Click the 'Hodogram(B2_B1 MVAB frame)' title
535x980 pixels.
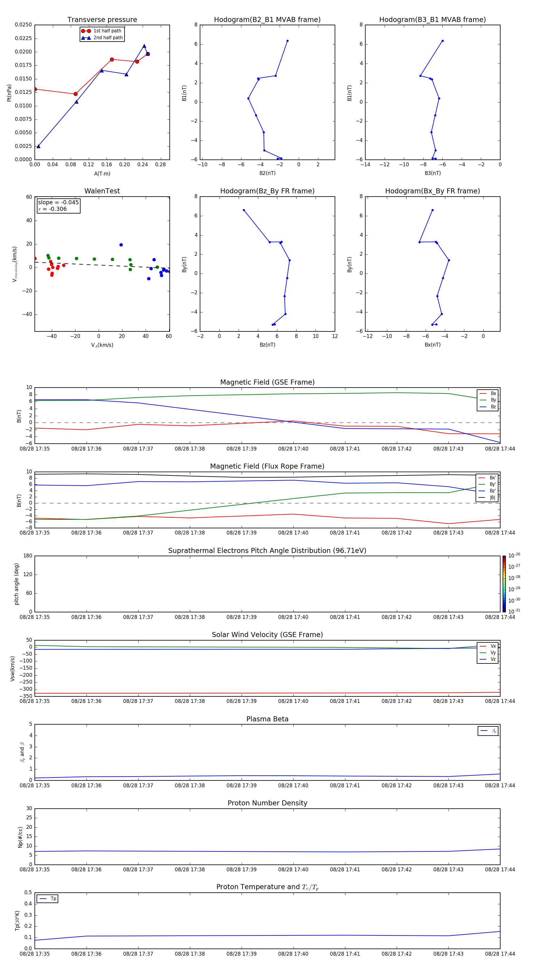267,20
